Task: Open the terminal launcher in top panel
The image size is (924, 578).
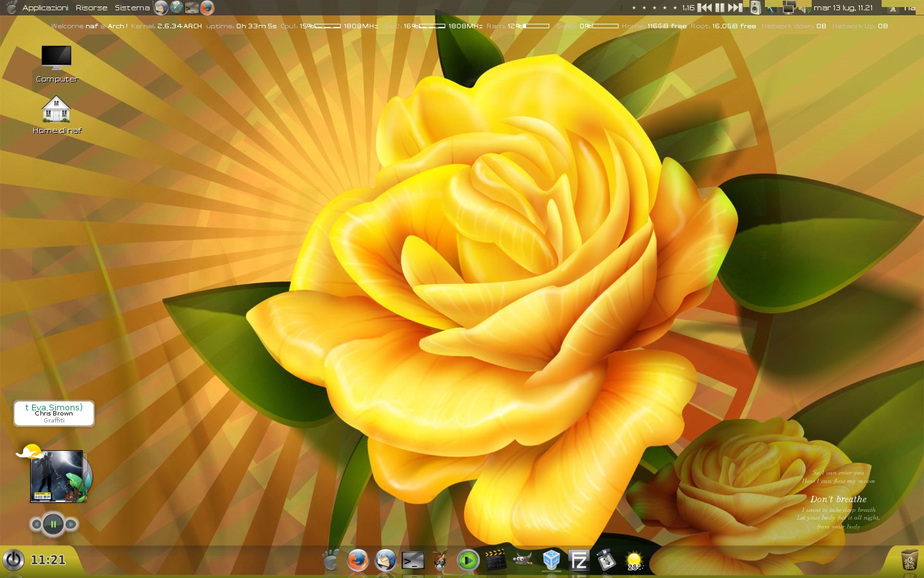Action: point(192,8)
